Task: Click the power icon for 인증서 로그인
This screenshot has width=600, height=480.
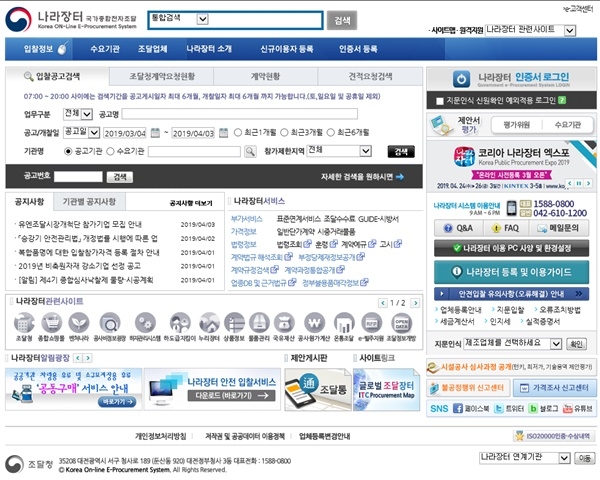Action: click(461, 79)
